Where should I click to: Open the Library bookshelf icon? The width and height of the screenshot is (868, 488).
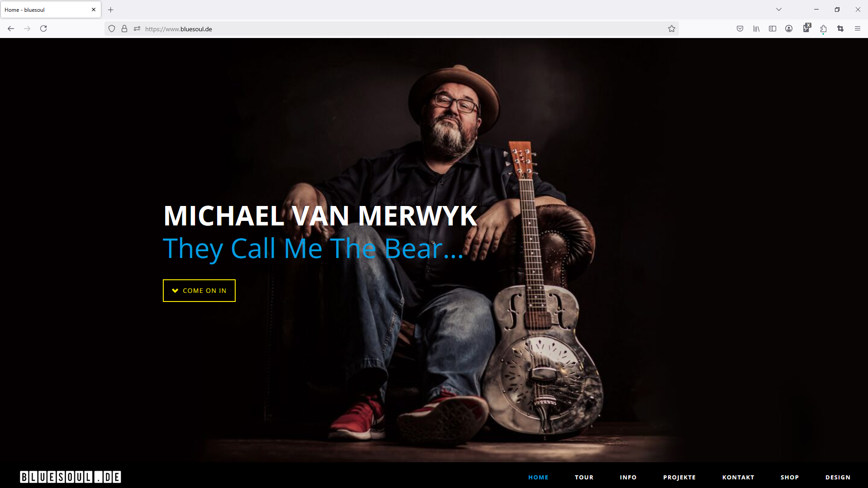[x=756, y=29]
